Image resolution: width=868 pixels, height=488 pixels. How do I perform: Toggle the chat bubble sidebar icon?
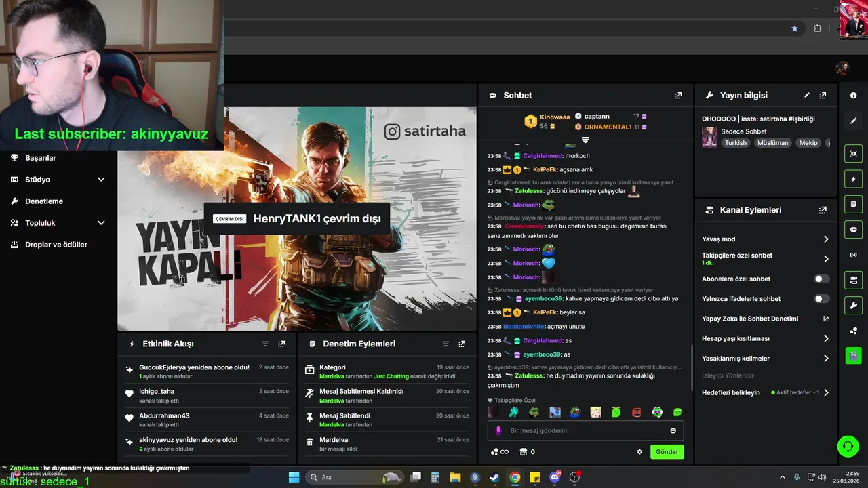[853, 229]
